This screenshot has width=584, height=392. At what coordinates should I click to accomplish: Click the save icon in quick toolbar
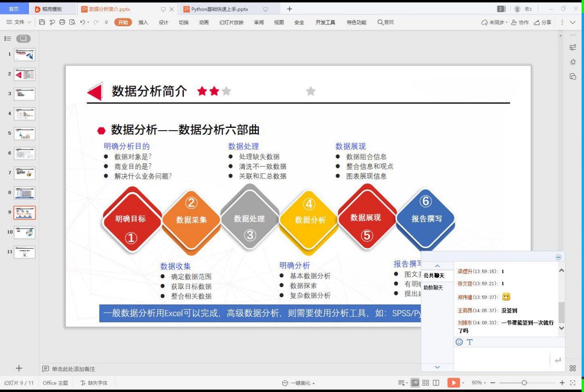coord(42,22)
